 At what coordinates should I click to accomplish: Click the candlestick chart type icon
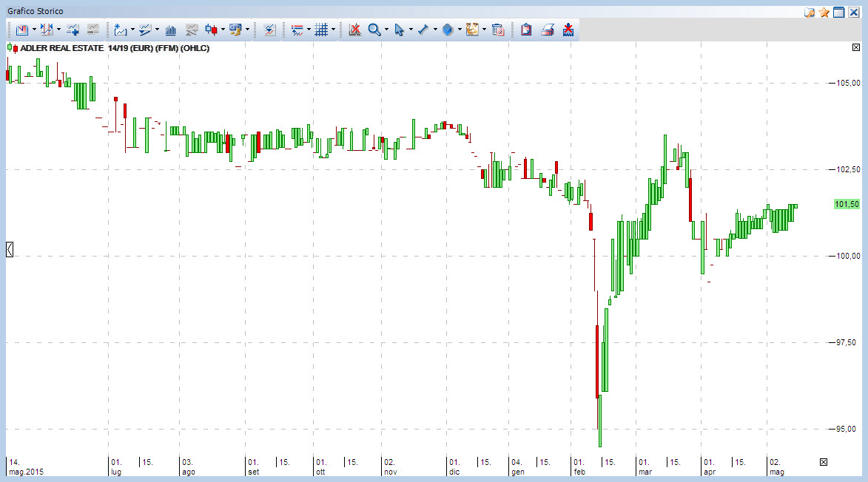(211, 30)
